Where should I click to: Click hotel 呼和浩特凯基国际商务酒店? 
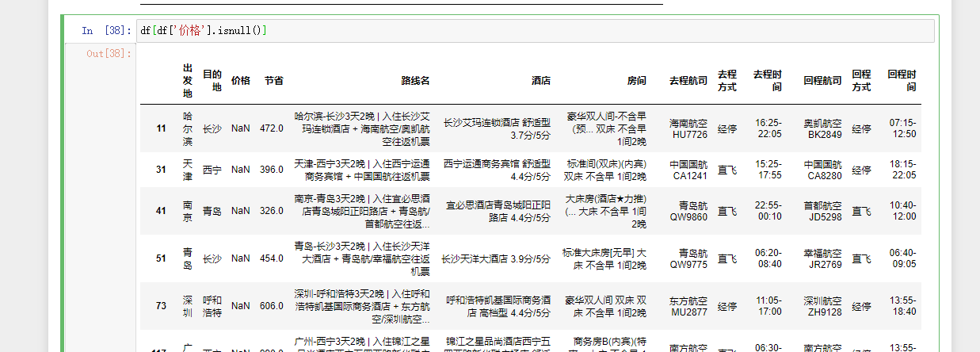(498, 306)
